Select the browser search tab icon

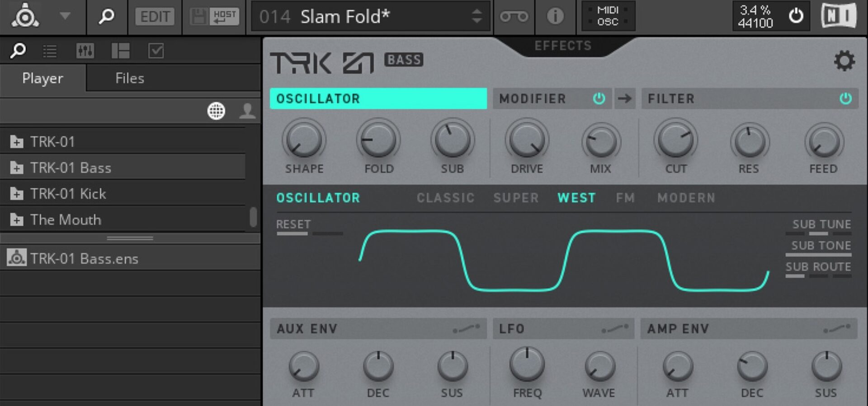pos(18,51)
